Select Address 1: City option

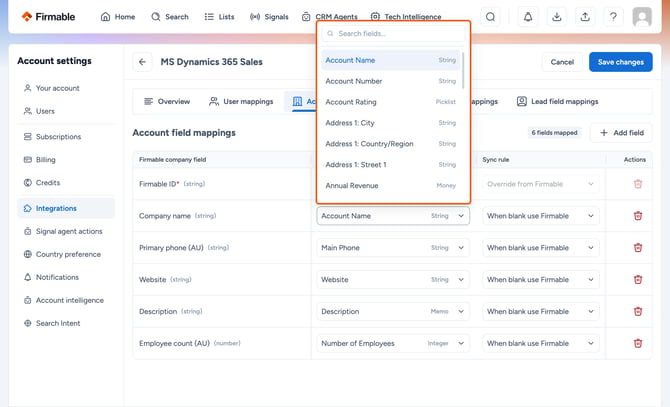(x=391, y=123)
